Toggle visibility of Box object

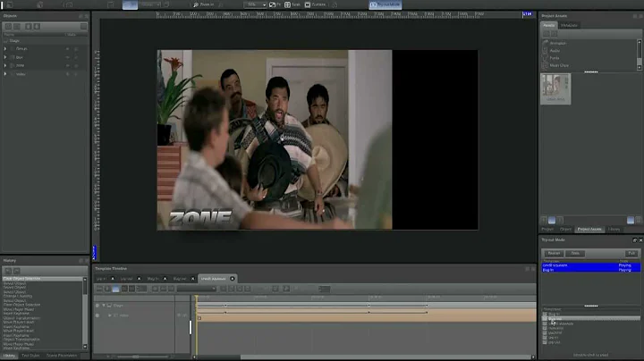tap(68, 57)
